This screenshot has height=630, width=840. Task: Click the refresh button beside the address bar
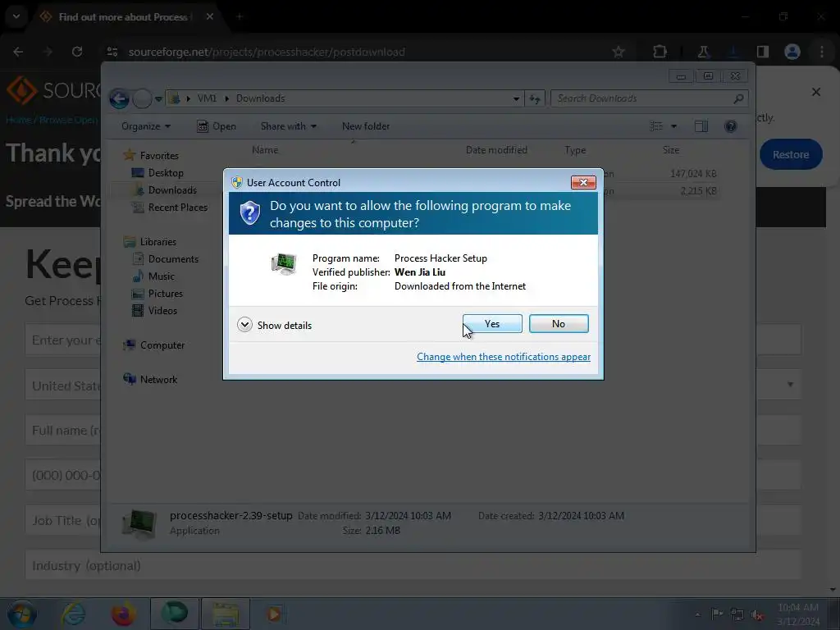point(535,98)
